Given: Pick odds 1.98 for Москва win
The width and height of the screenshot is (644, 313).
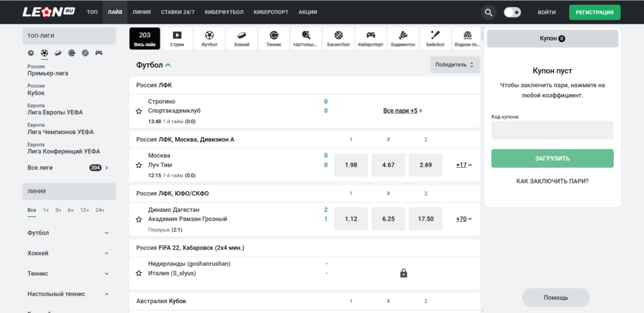Looking at the screenshot, I should (x=351, y=165).
